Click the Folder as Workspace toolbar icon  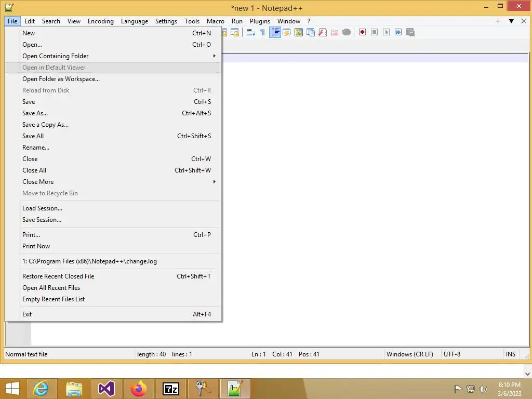[335, 32]
